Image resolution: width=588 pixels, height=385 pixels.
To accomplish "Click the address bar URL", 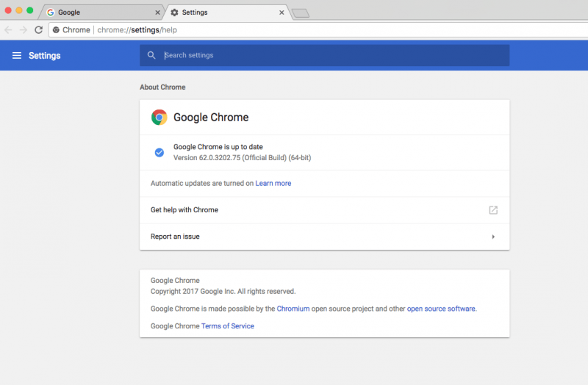I will click(x=137, y=30).
